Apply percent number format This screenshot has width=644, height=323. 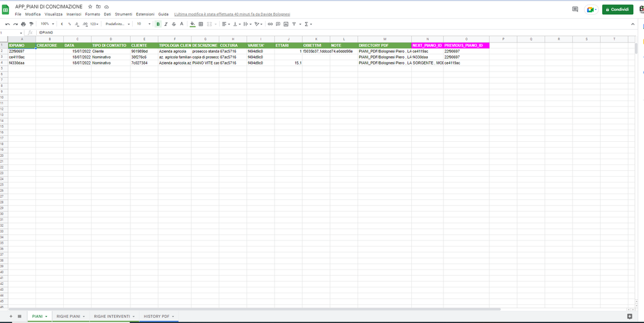pos(70,24)
